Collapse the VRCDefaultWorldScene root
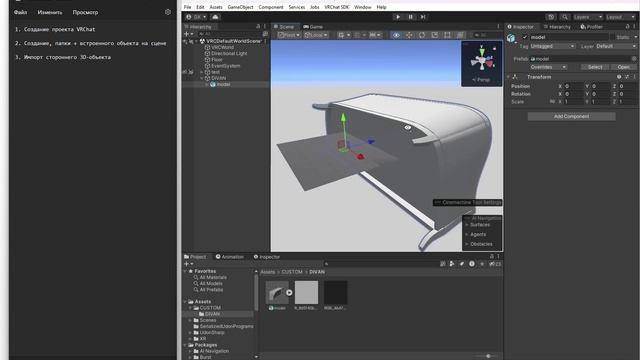This screenshot has height=360, width=640. [x=197, y=41]
